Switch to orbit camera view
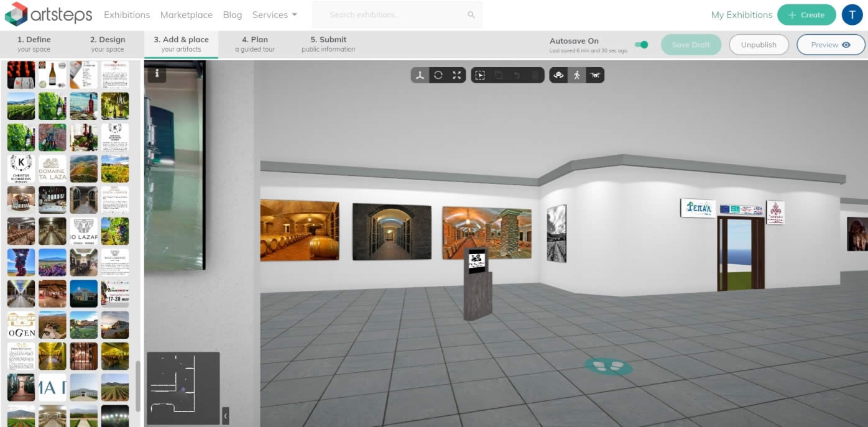The height and width of the screenshot is (427, 868). coord(558,75)
